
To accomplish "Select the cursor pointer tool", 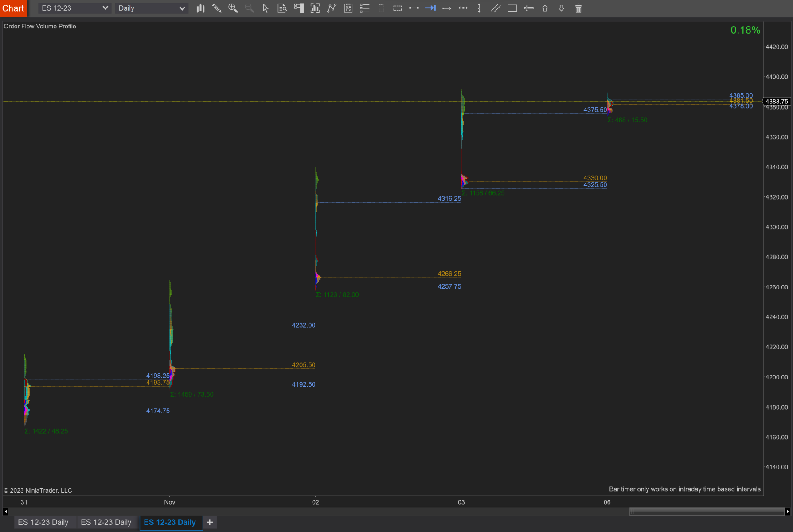I will (x=266, y=8).
